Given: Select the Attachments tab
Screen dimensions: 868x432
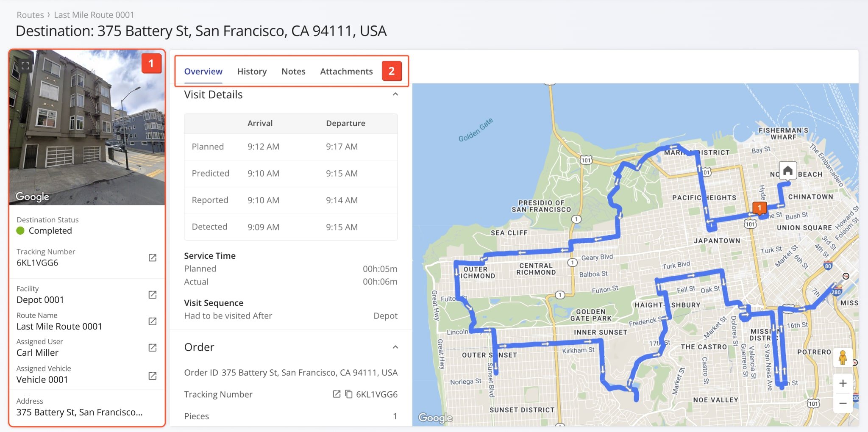Looking at the screenshot, I should point(346,72).
